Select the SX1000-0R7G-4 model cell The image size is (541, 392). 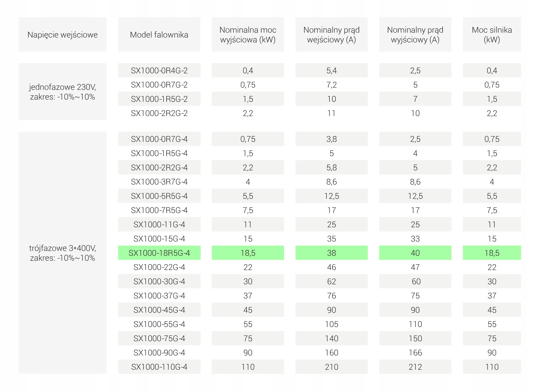pyautogui.click(x=159, y=139)
